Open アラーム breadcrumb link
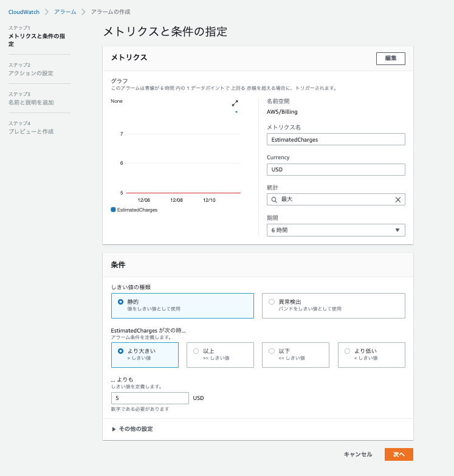454x476 pixels. [65, 12]
